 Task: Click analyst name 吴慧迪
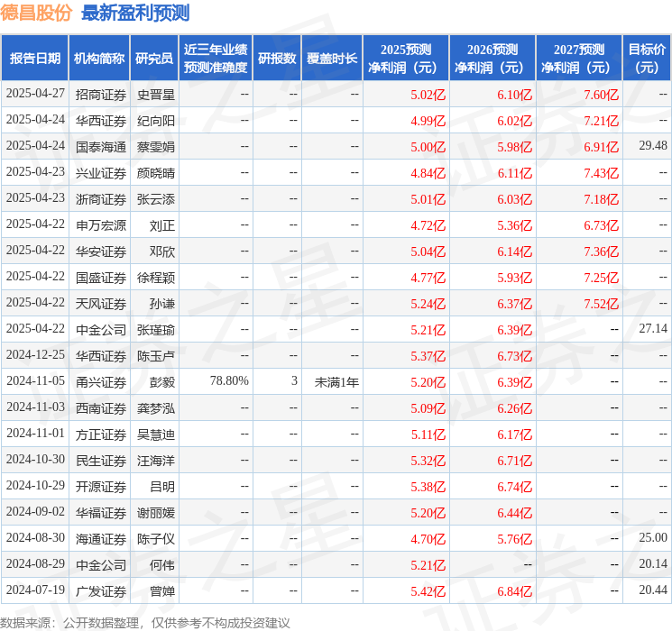[156, 434]
